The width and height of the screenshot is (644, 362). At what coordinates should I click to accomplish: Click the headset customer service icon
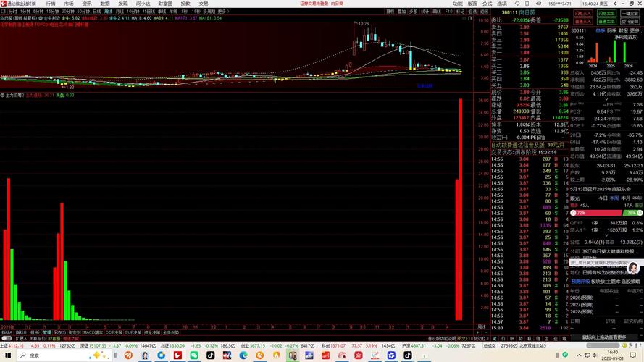(517, 4)
